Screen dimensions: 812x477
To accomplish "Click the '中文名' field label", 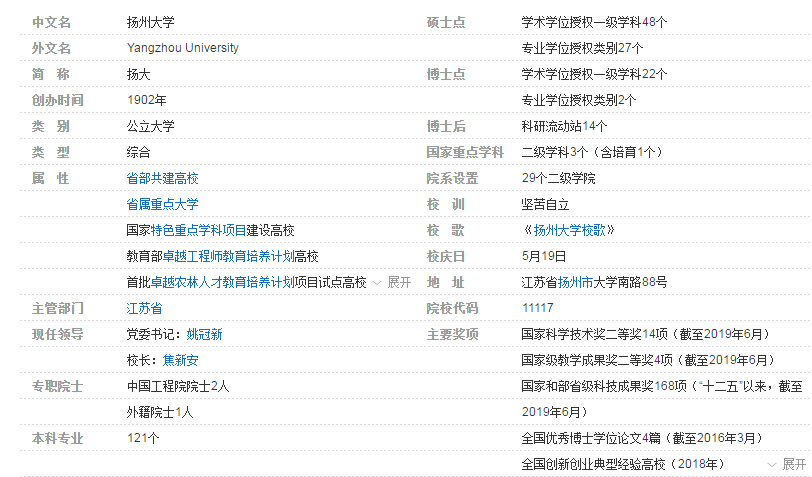I will [x=51, y=22].
